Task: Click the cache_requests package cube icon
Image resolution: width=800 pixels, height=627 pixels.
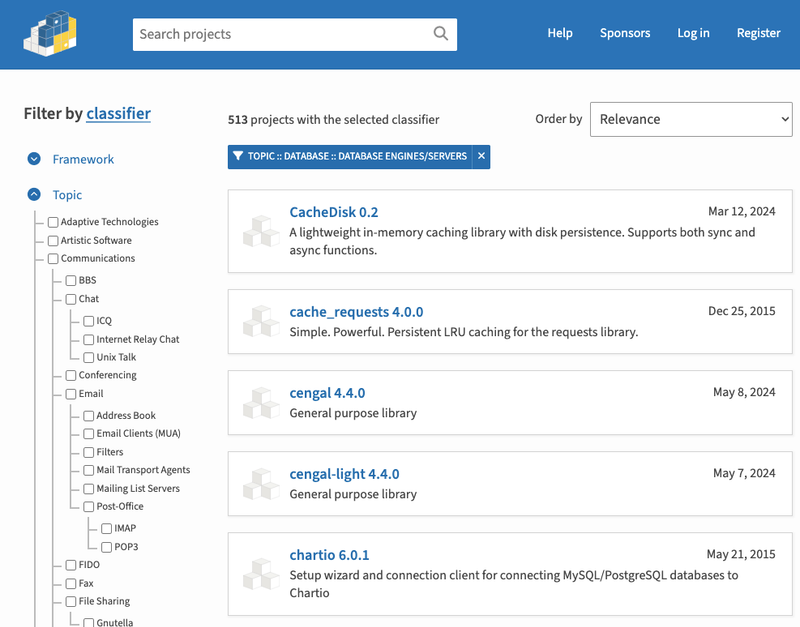Action: 261,321
